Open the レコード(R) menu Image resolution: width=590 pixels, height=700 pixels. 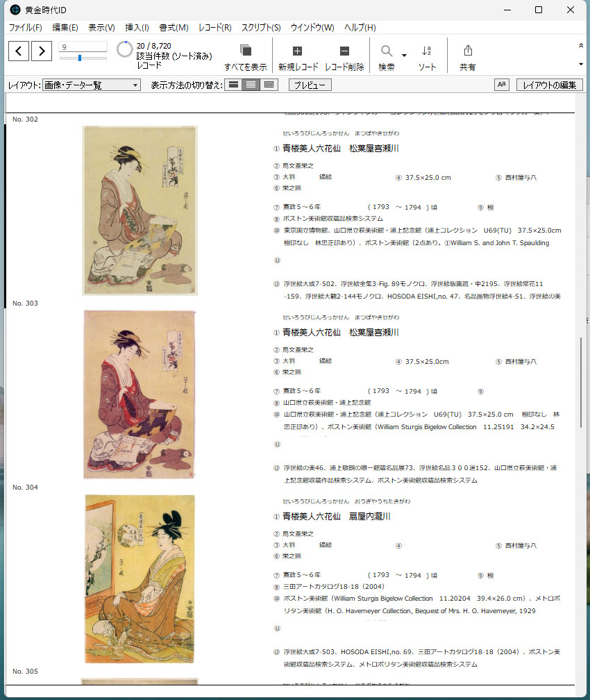[215, 28]
